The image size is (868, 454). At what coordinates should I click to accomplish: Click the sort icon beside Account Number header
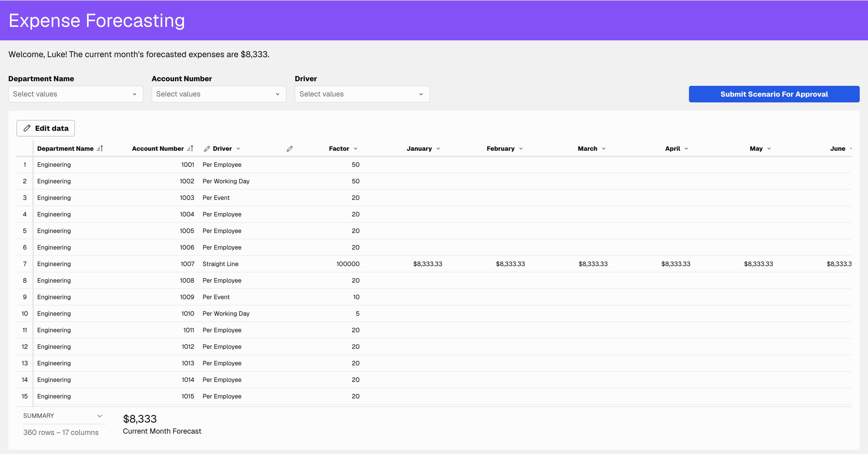tap(190, 148)
